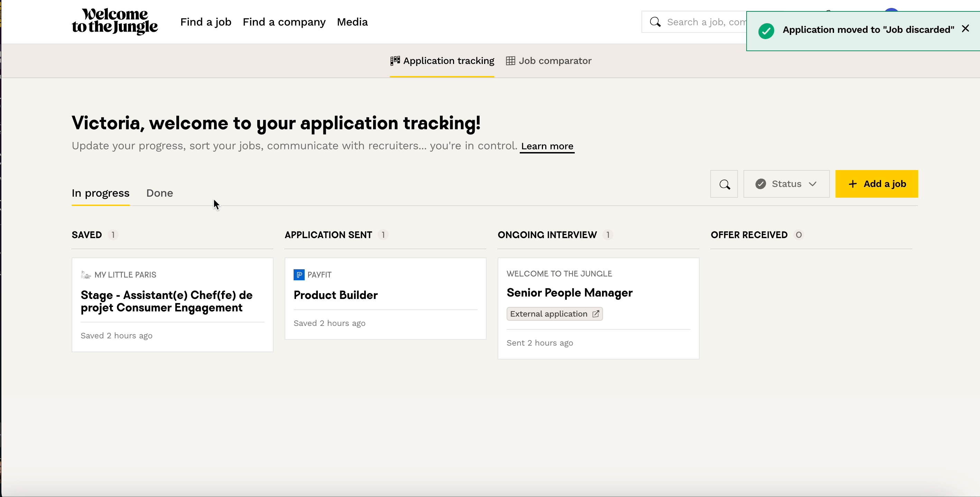Viewport: 980px width, 497px height.
Task: Click the Welcome to the Jungle logo
Action: click(x=114, y=21)
